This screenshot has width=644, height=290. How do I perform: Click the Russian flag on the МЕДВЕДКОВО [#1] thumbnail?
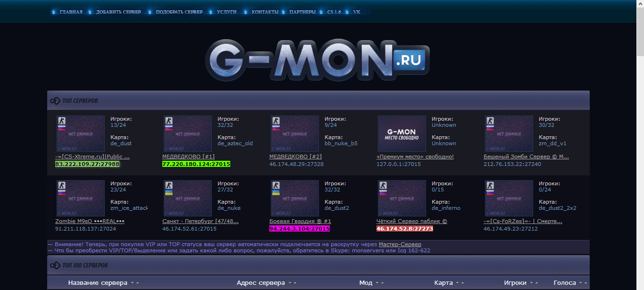tap(168, 128)
